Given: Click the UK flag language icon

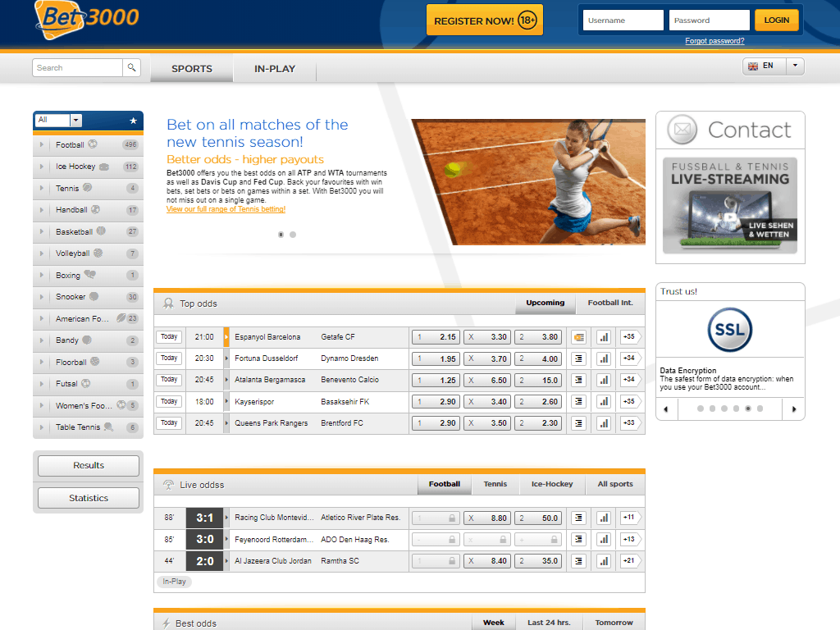Looking at the screenshot, I should tap(753, 66).
